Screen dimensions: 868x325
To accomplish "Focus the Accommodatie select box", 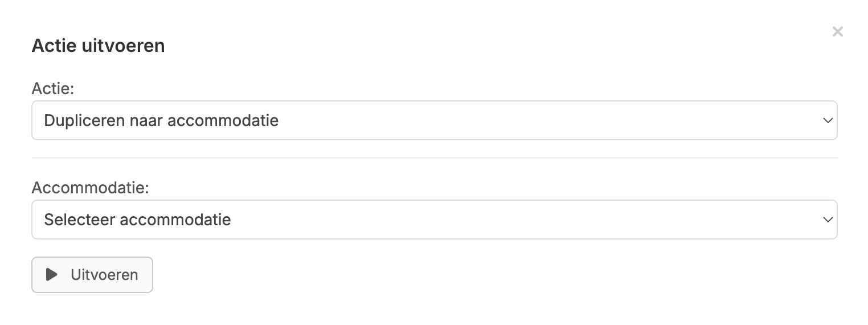I will click(434, 220).
